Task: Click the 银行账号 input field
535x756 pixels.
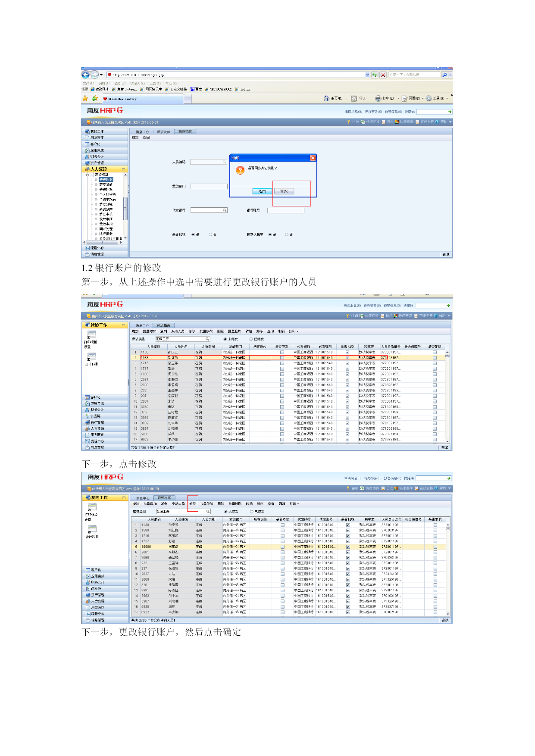Action: [x=286, y=210]
